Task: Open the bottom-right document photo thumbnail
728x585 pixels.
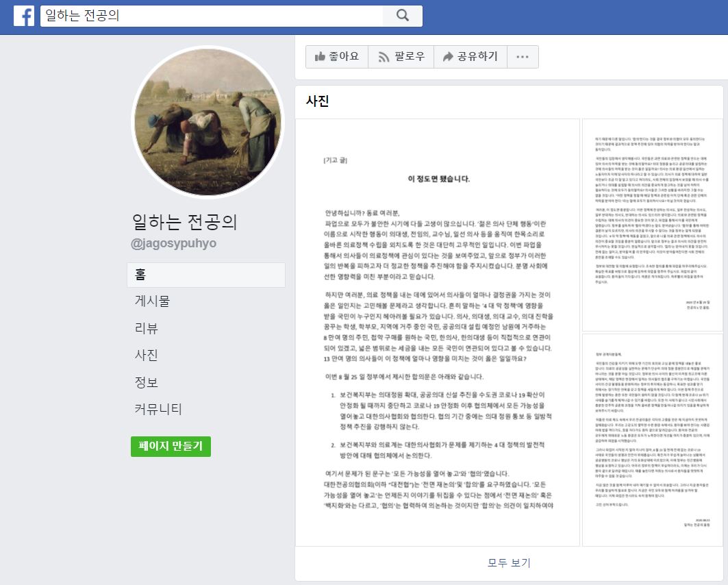Action: click(652, 439)
